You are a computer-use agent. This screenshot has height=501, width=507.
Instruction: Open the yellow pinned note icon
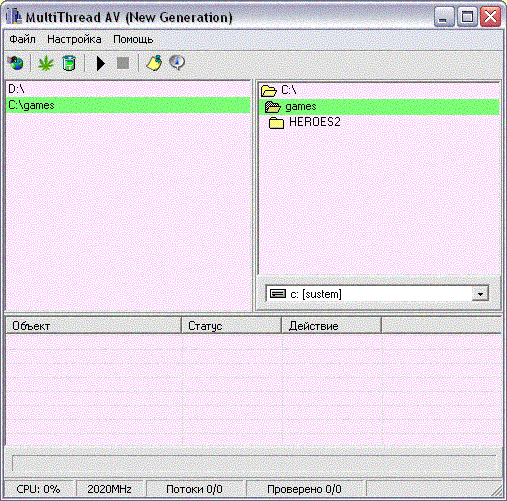pyautogui.click(x=154, y=63)
